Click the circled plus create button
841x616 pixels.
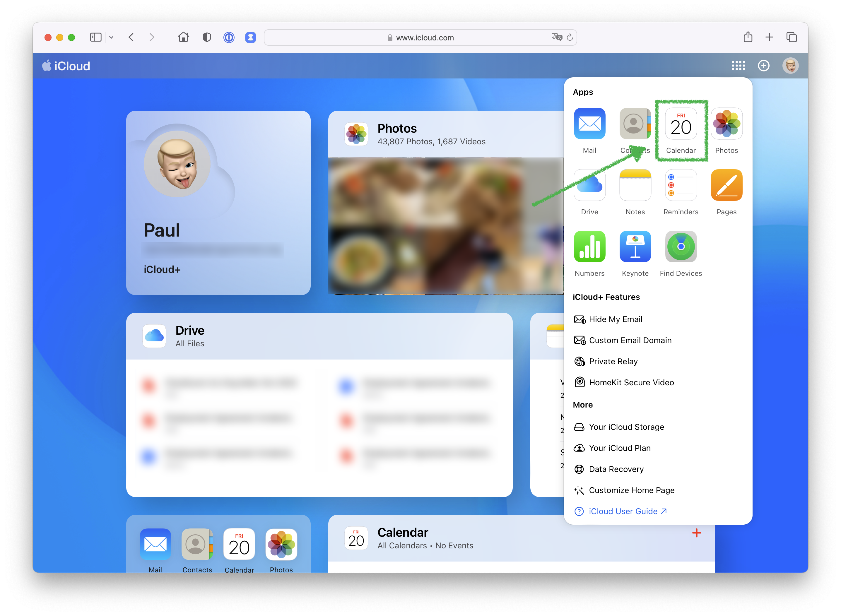pos(763,66)
